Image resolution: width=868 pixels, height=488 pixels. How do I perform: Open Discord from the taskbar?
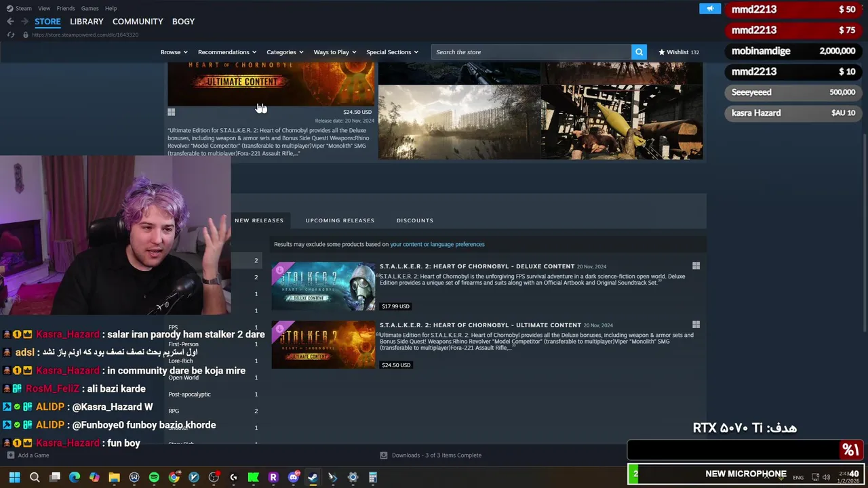pos(293,477)
